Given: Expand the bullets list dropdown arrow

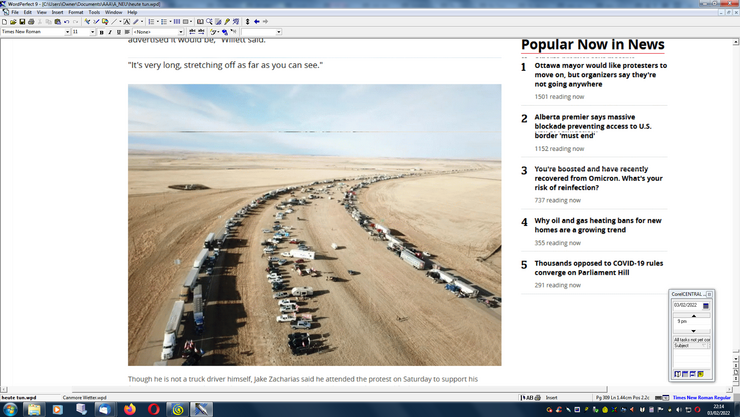Looking at the screenshot, I should pyautogui.click(x=171, y=22).
